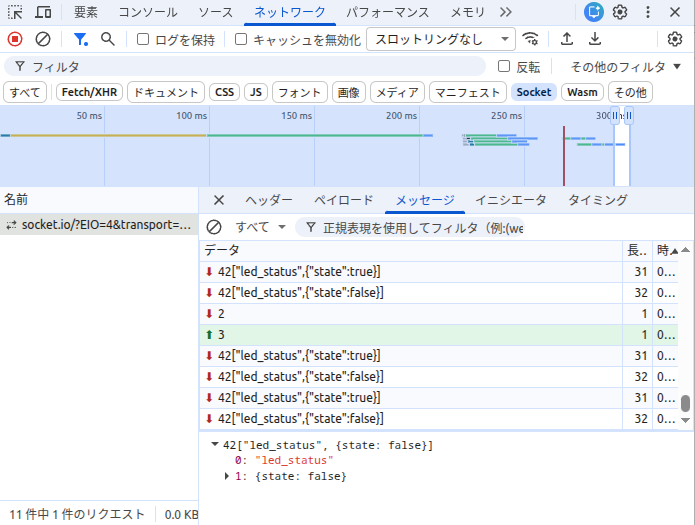
Task: Focus the フィルタ text input
Action: pyautogui.click(x=245, y=67)
